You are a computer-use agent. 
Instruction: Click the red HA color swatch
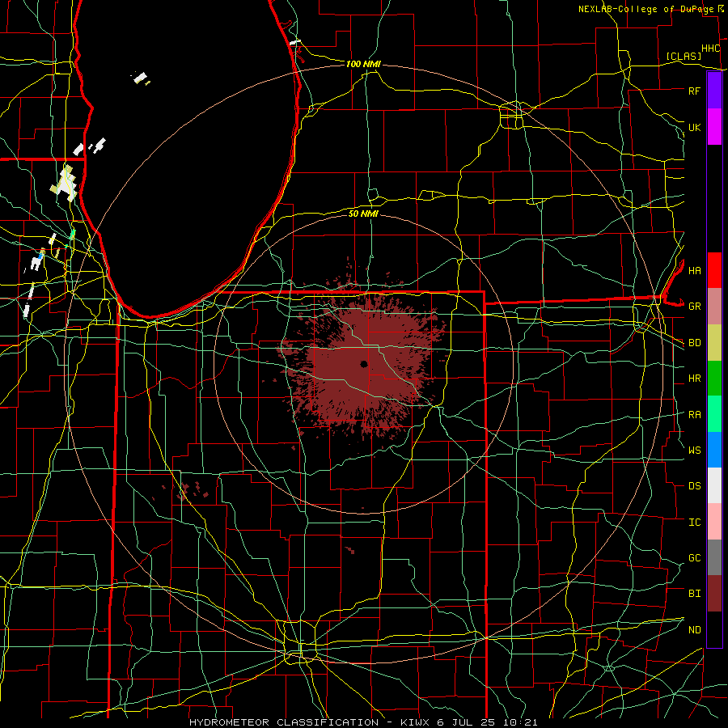click(x=714, y=270)
